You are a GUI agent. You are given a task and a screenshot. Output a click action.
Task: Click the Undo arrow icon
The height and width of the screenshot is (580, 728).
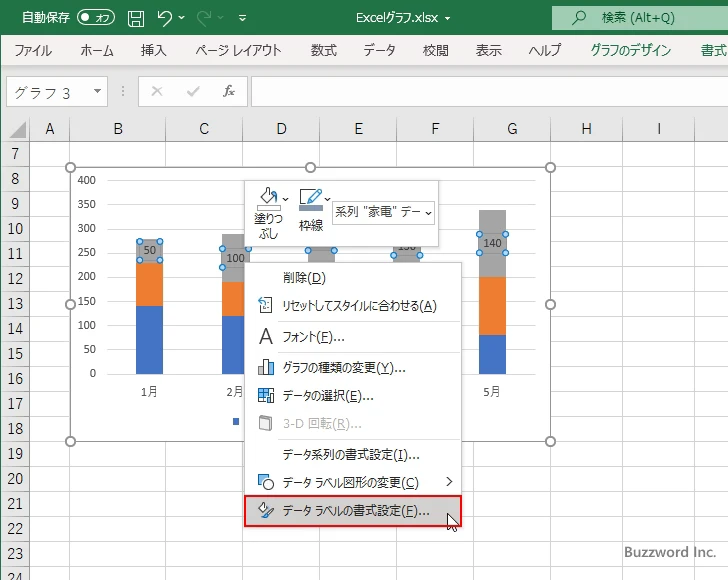tap(164, 18)
